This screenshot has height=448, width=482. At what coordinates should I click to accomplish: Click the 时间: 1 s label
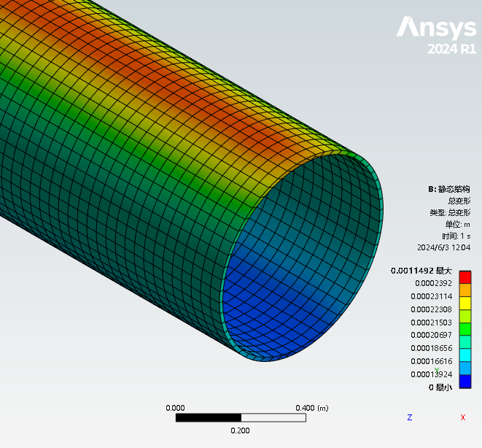[456, 236]
